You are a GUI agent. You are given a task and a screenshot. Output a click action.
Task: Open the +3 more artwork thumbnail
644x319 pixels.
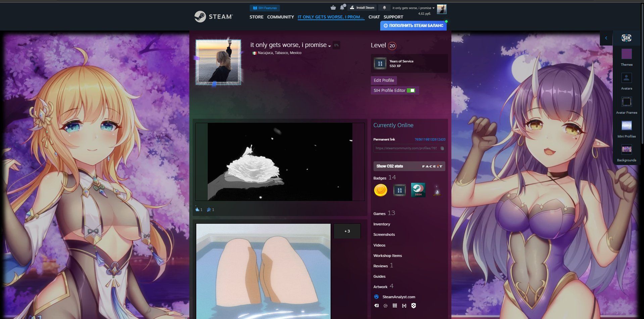(x=347, y=231)
